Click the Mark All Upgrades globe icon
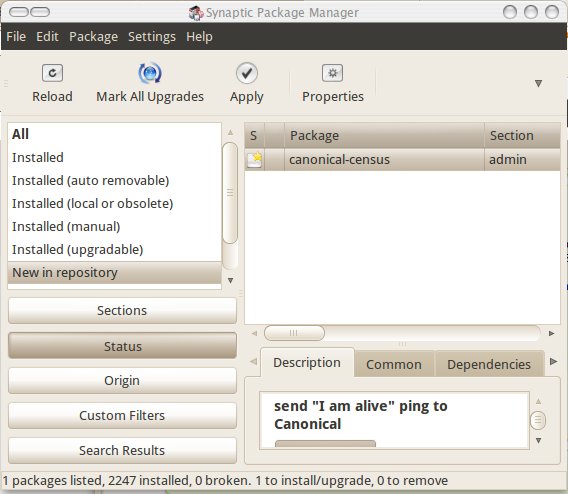Screen dimensions: 568x494 (x=150, y=73)
